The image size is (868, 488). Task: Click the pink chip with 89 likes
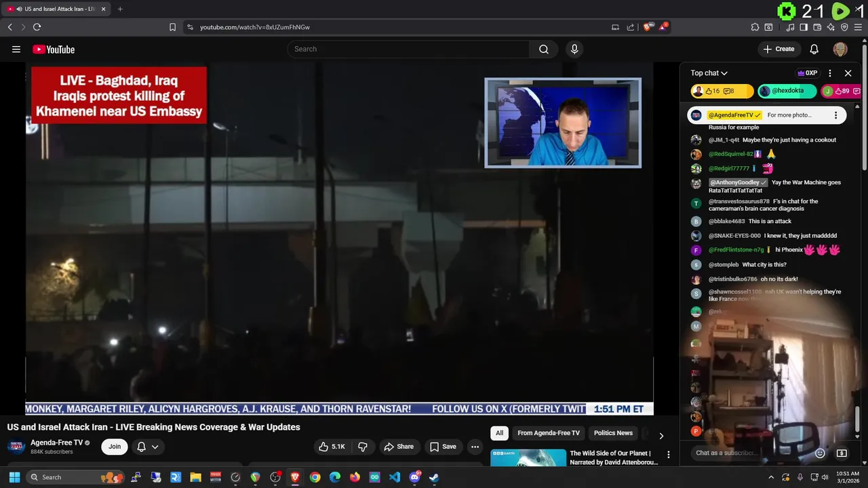click(x=841, y=91)
